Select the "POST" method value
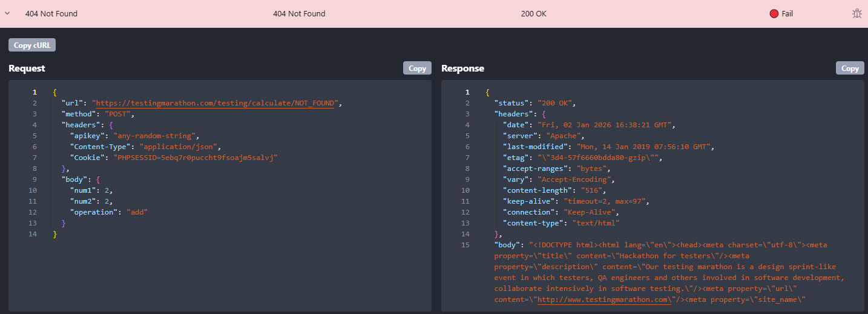 pyautogui.click(x=119, y=114)
